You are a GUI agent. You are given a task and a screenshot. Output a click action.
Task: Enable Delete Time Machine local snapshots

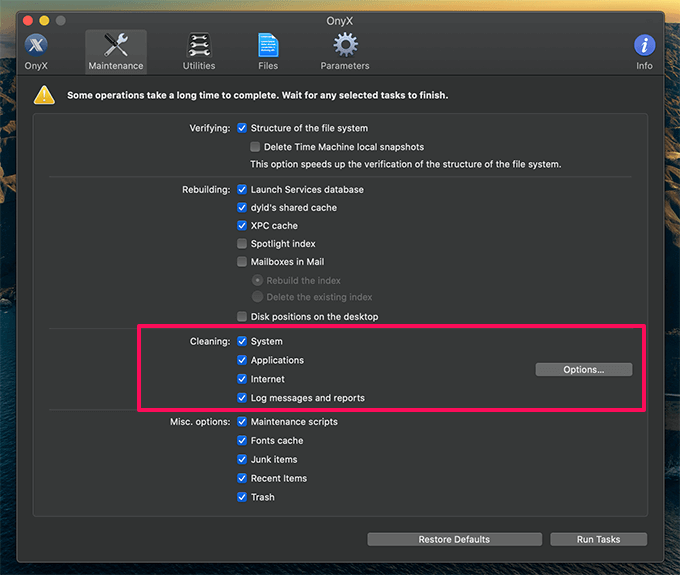tap(255, 147)
